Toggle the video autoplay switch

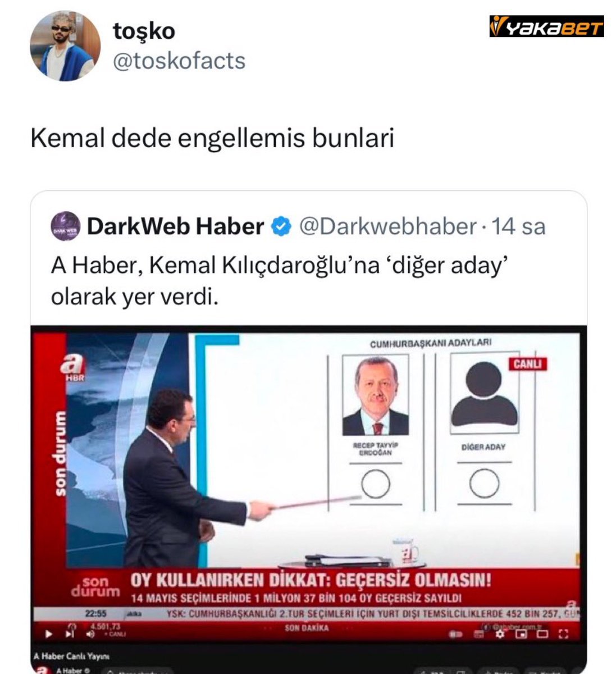[x=455, y=635]
